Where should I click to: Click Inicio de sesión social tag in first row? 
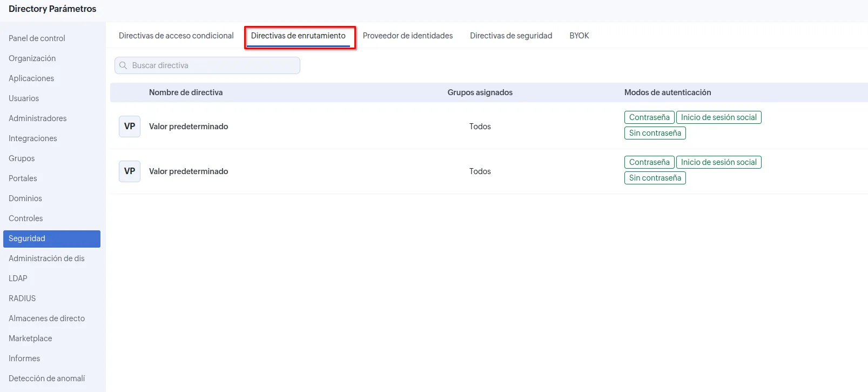pos(719,117)
